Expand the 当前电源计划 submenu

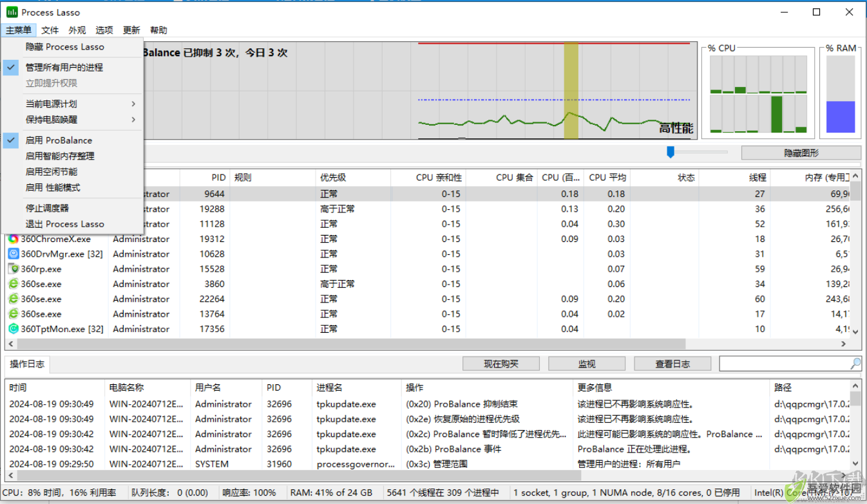click(x=72, y=104)
